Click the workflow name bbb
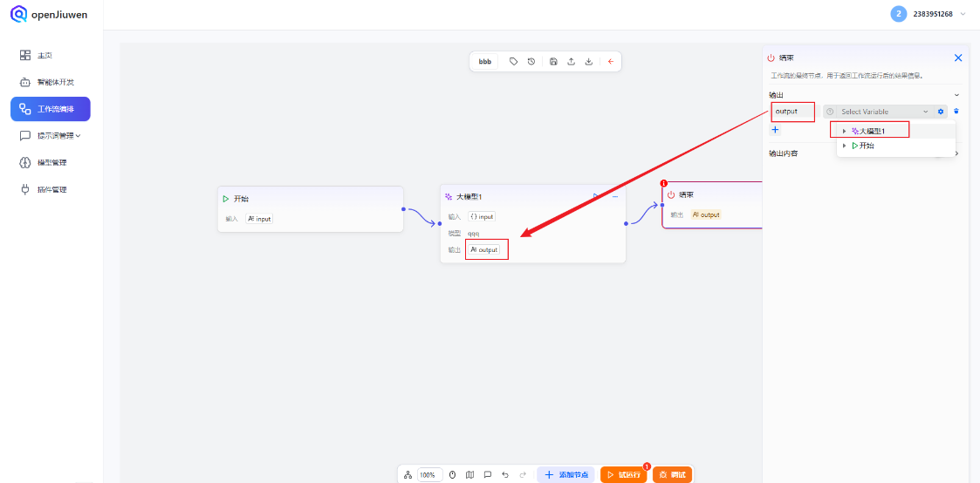 click(x=485, y=62)
